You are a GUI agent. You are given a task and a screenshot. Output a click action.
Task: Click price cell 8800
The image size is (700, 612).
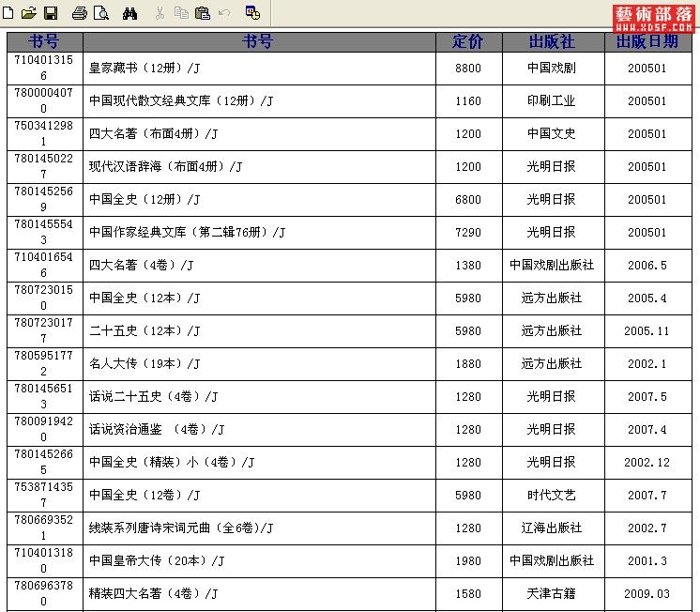click(469, 69)
